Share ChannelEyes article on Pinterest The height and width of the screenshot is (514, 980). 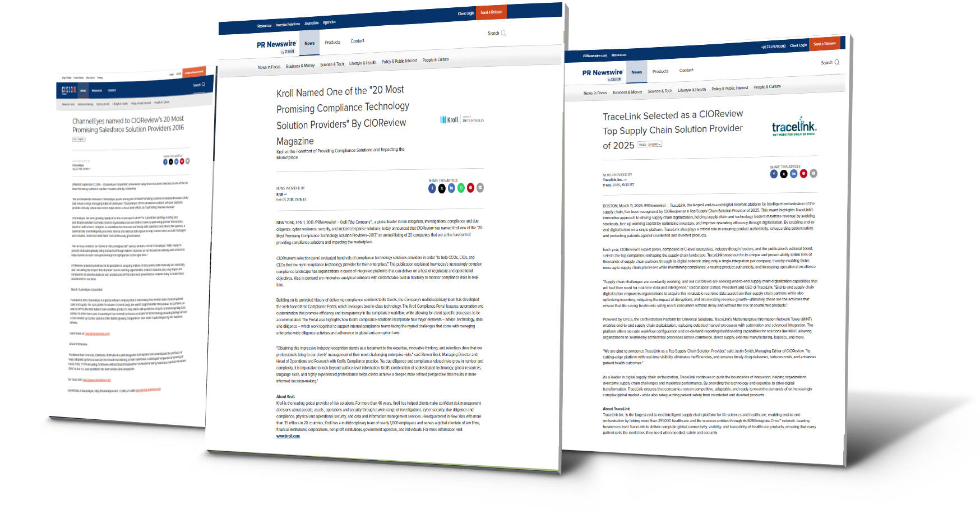(x=182, y=161)
